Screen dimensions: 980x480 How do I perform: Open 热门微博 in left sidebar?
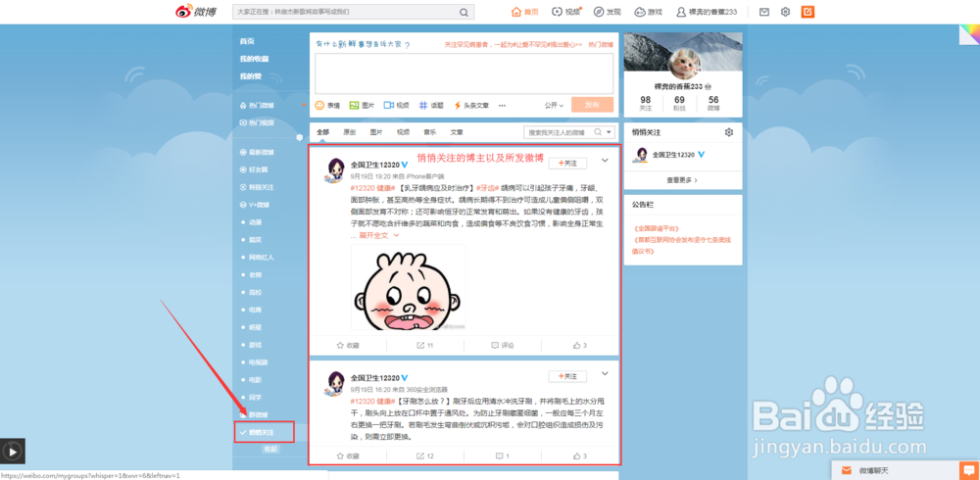tap(257, 105)
